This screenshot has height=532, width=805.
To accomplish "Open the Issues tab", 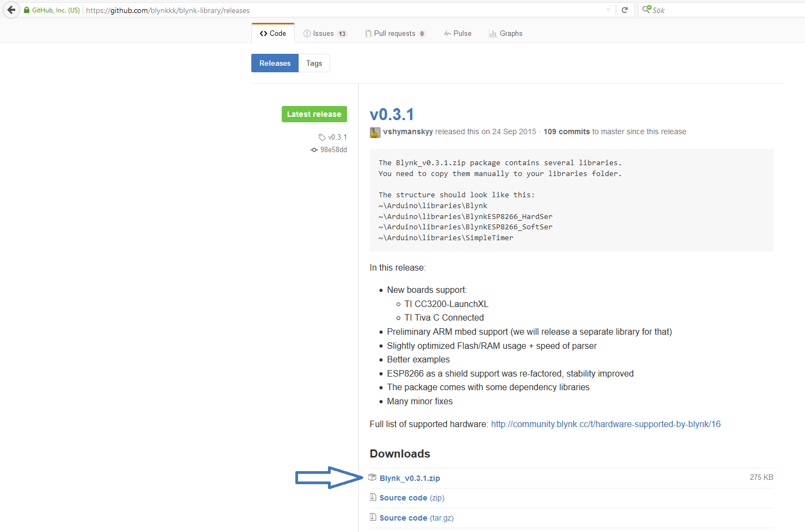I will click(x=325, y=34).
